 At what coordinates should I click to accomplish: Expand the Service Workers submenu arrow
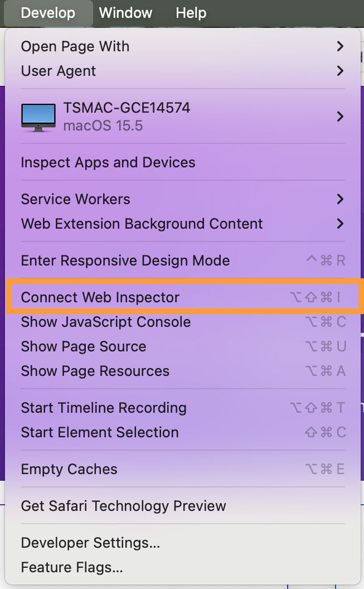point(340,199)
